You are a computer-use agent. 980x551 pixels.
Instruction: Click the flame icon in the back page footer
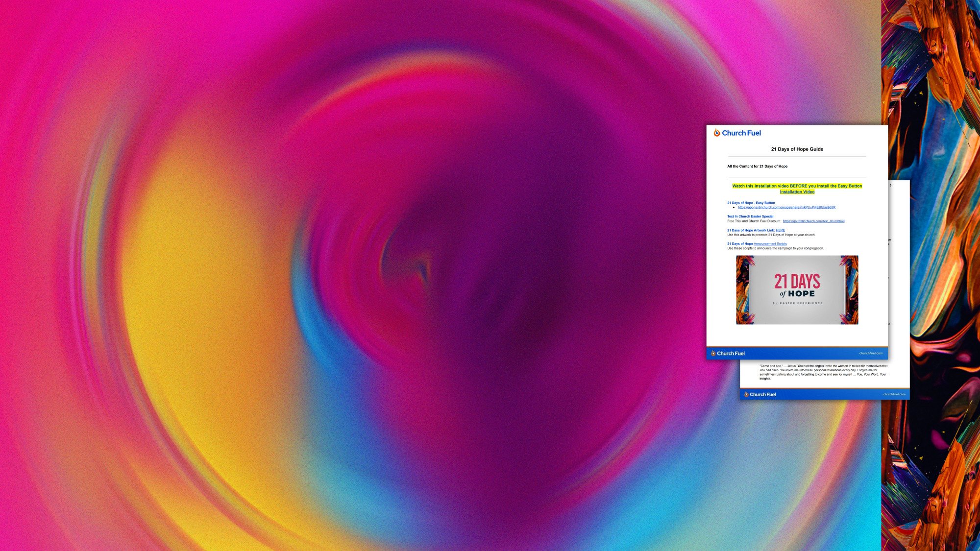tap(746, 394)
